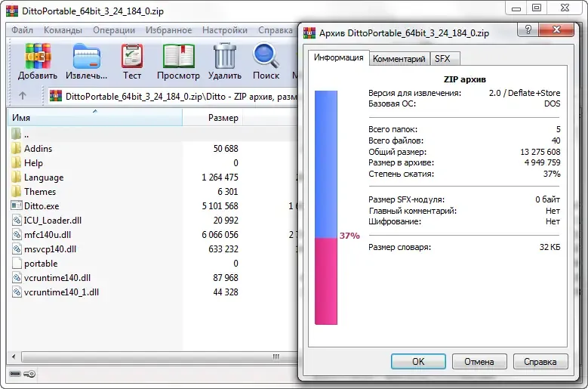Click the Извлечь toolbar icon

point(87,56)
